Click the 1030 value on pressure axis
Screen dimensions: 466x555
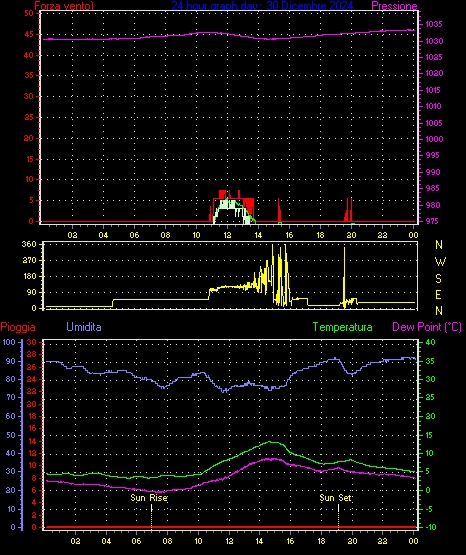(x=434, y=41)
